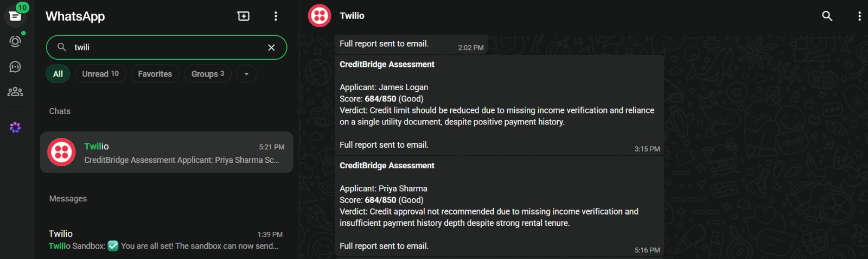Open the Meta AI icon
Viewport: 868px width, 259px height.
tap(15, 127)
